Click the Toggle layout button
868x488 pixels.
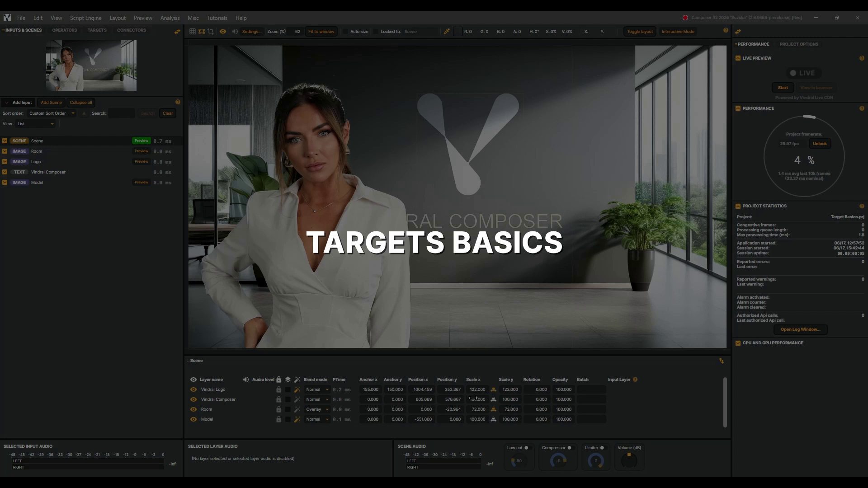[x=640, y=32]
